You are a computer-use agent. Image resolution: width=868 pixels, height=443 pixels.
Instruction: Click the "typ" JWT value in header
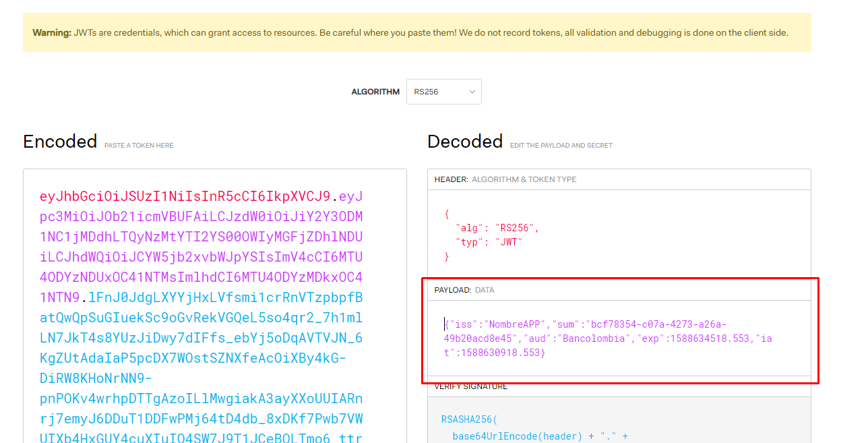pyautogui.click(x=508, y=241)
